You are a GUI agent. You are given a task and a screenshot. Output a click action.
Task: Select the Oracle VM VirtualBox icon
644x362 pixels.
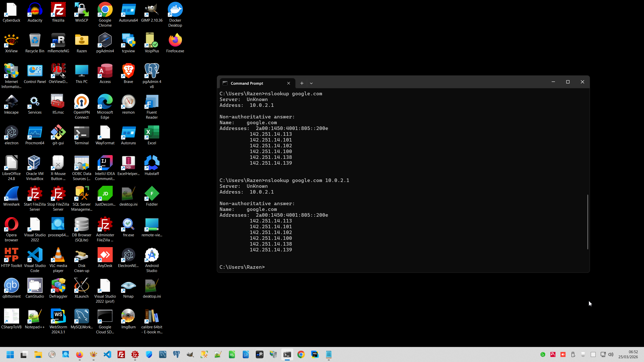coord(35,163)
